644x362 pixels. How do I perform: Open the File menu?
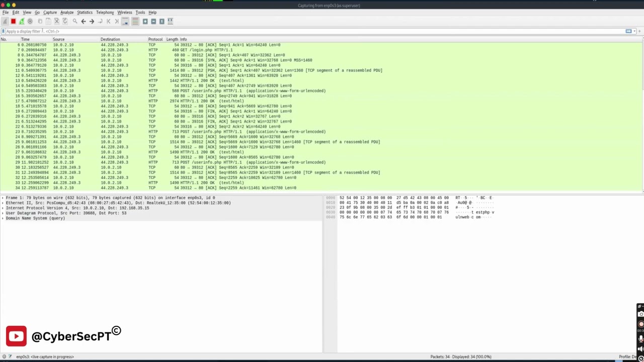pyautogui.click(x=6, y=12)
